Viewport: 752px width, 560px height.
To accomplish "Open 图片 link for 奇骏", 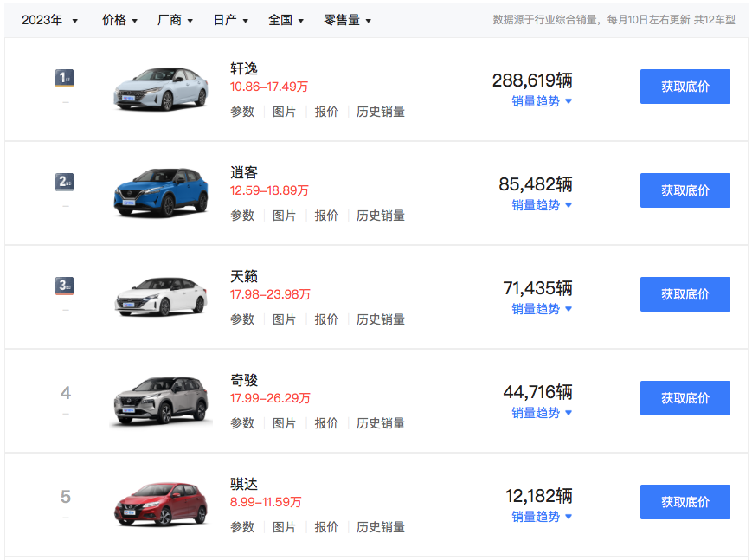I will (x=284, y=423).
